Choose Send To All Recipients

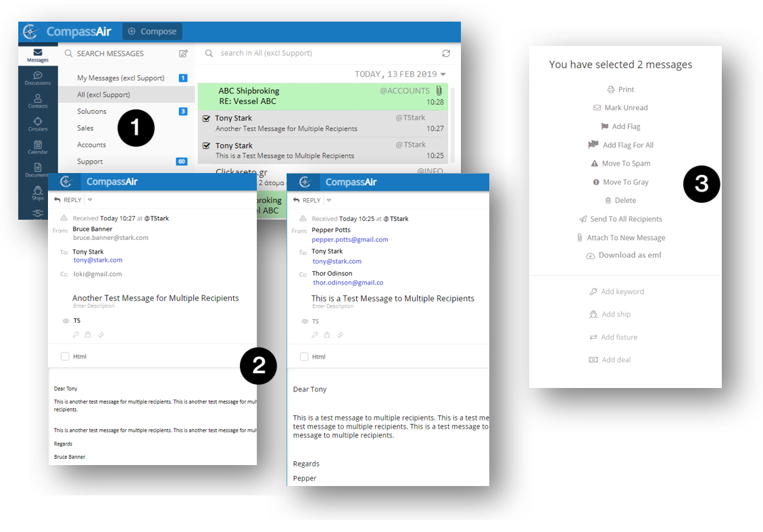point(620,219)
